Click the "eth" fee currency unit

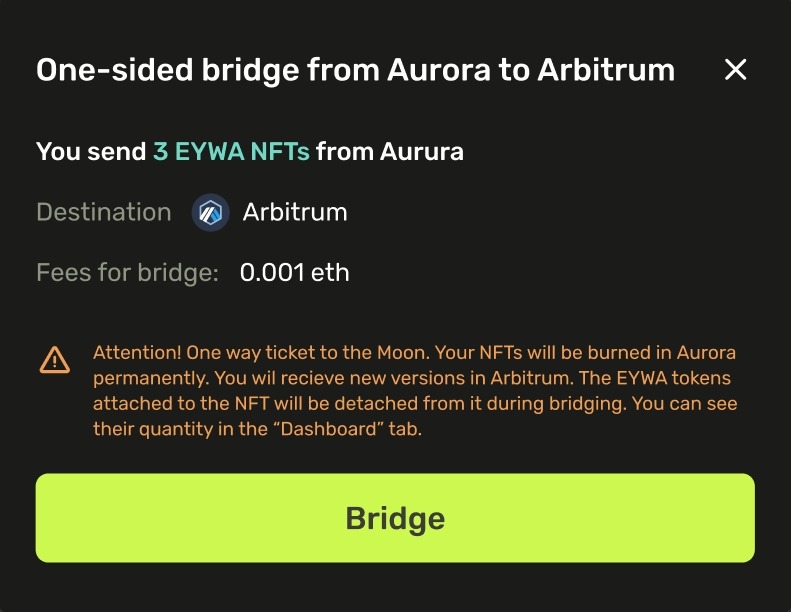[330, 272]
